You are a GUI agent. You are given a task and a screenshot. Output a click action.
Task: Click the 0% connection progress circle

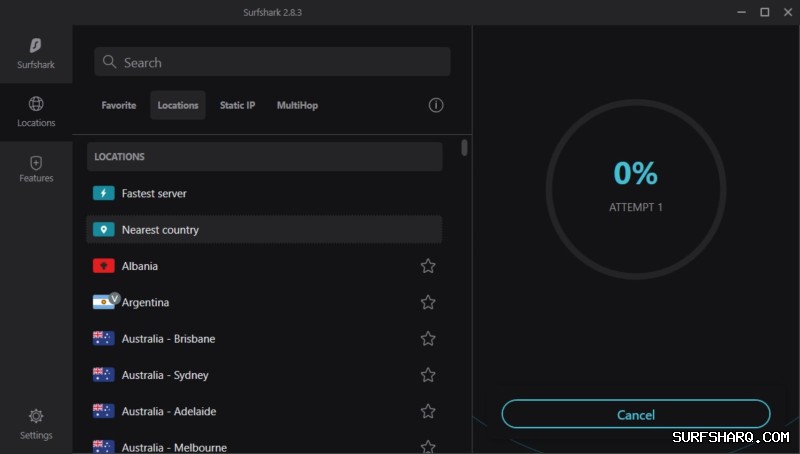tap(636, 189)
